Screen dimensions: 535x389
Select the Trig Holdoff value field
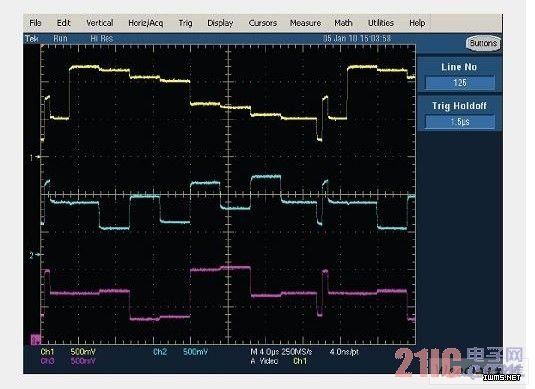460,122
